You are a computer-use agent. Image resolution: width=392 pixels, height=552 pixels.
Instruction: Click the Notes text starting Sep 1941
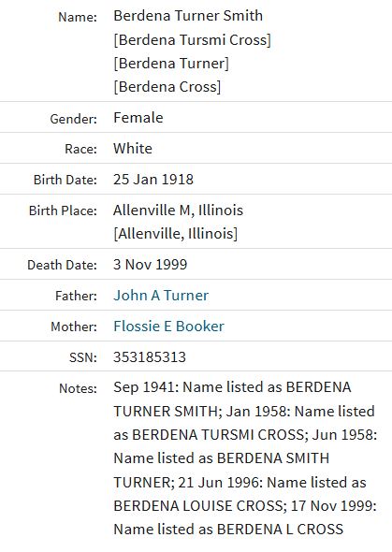pyautogui.click(x=245, y=458)
